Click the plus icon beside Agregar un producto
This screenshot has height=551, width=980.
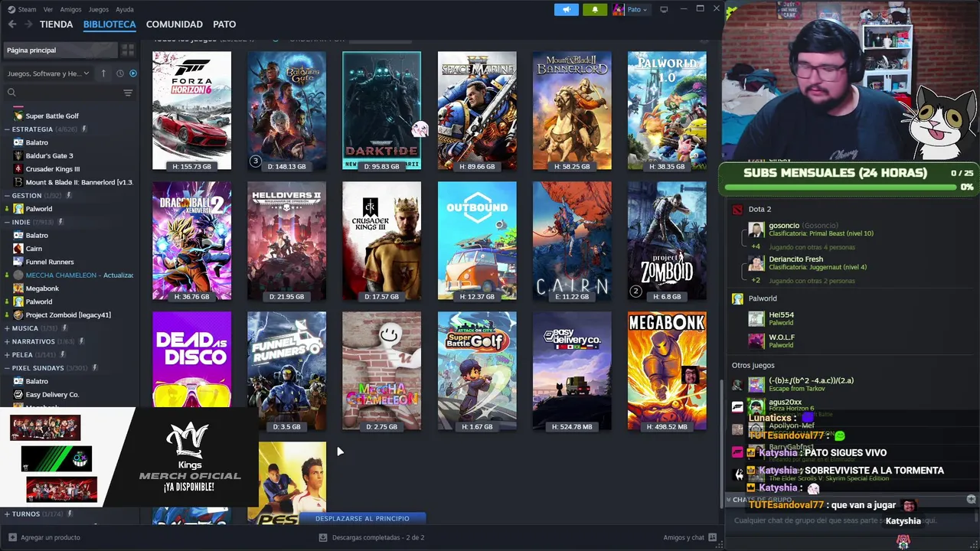(x=11, y=537)
